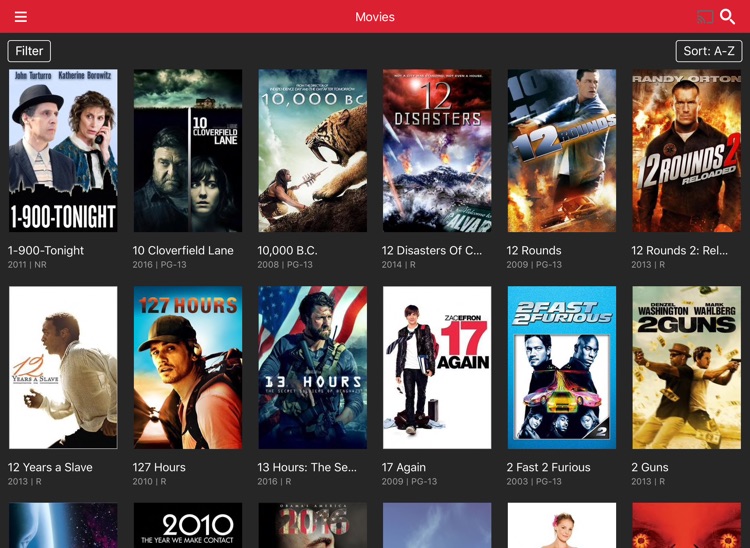Select the 17 Again poster
This screenshot has height=548, width=750.
(x=437, y=367)
